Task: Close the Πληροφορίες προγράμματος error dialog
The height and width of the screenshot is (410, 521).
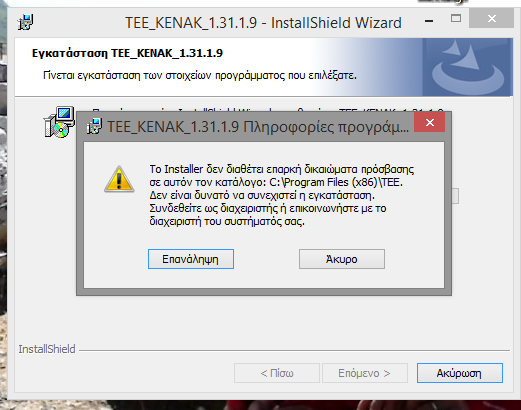Action: [430, 122]
